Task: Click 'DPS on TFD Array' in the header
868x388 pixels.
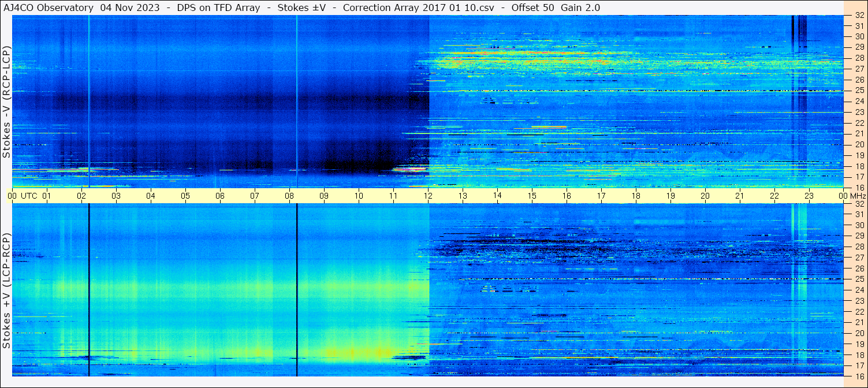Action: pos(219,8)
